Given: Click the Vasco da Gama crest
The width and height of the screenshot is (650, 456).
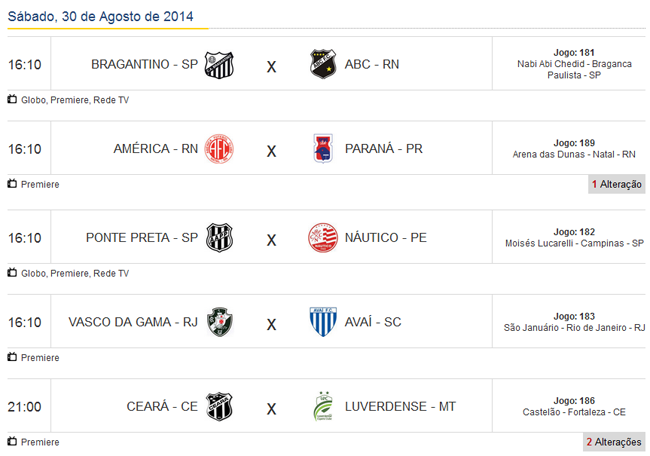Looking at the screenshot, I should 219,322.
